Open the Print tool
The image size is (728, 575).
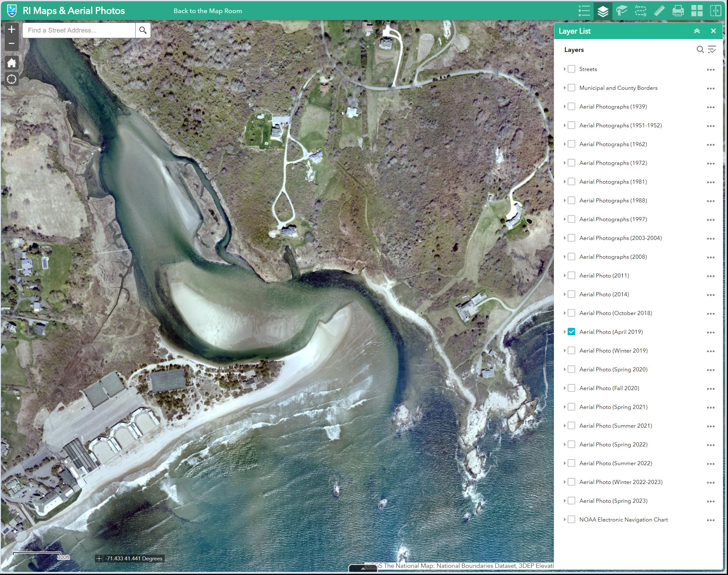tap(678, 10)
